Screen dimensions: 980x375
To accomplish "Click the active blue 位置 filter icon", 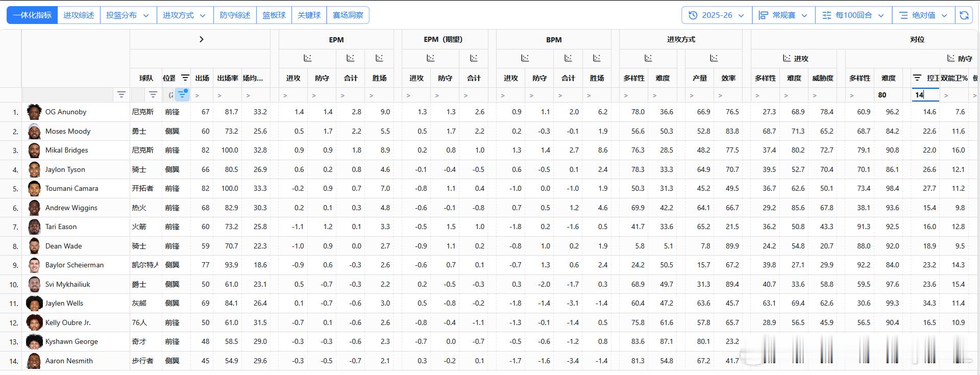I will point(182,94).
